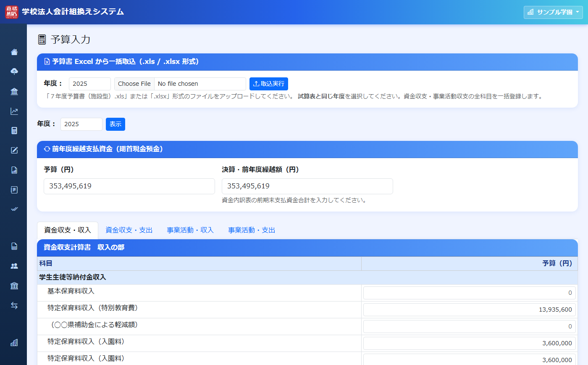Open the buildings icon at sidebar bottom
Screen dimensions: 588x365
point(14,343)
